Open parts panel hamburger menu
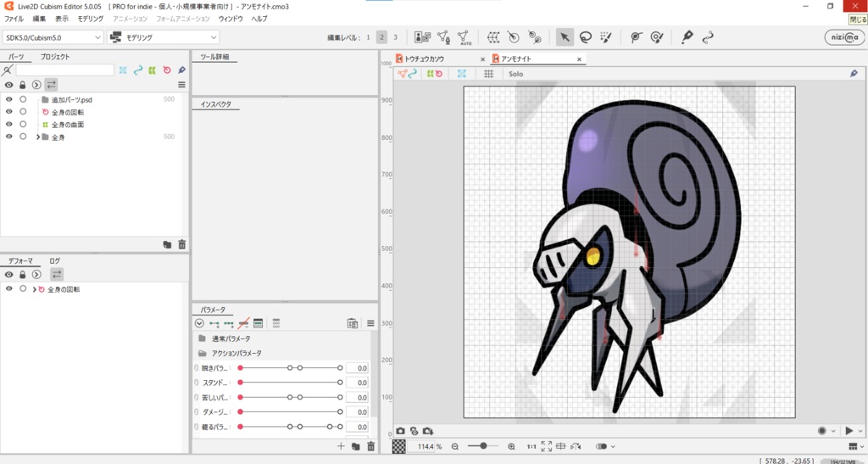This screenshot has width=868, height=464. tap(181, 85)
